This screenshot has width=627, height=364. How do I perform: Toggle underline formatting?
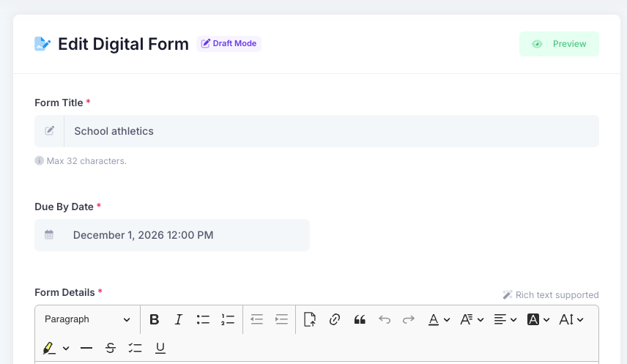tap(160, 348)
